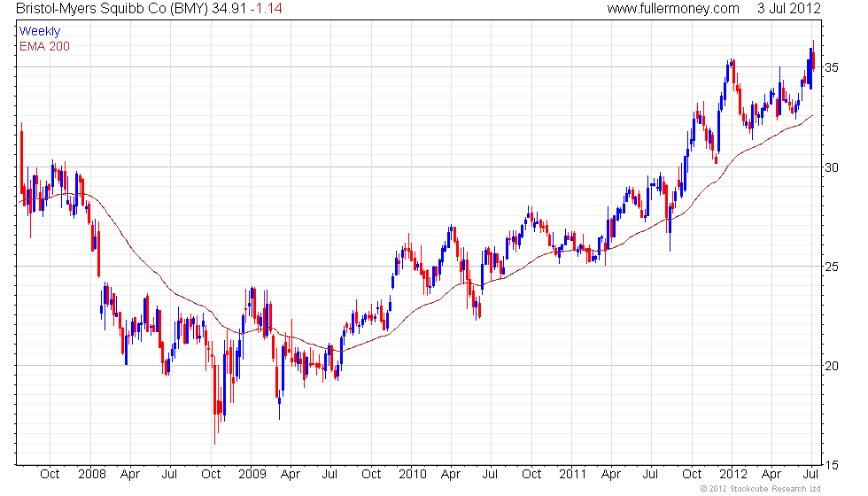The image size is (868, 496).
Task: Click the 30 price axis label
Action: [832, 167]
